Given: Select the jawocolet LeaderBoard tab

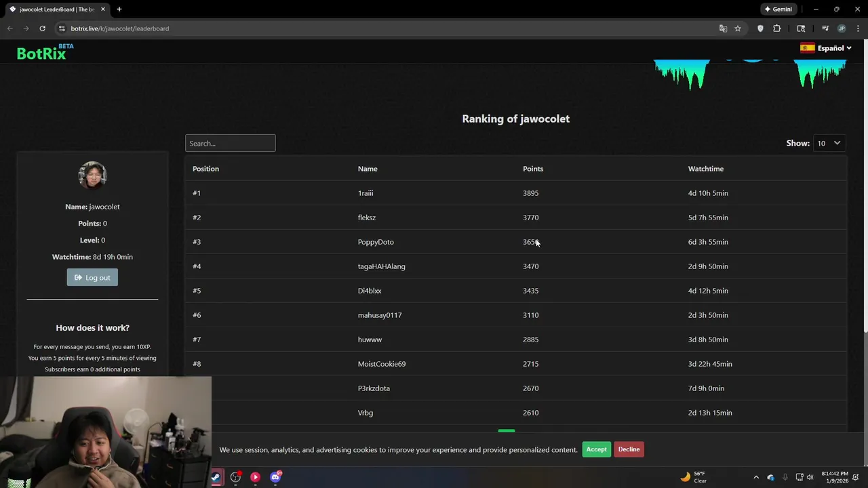Looking at the screenshot, I should point(57,9).
